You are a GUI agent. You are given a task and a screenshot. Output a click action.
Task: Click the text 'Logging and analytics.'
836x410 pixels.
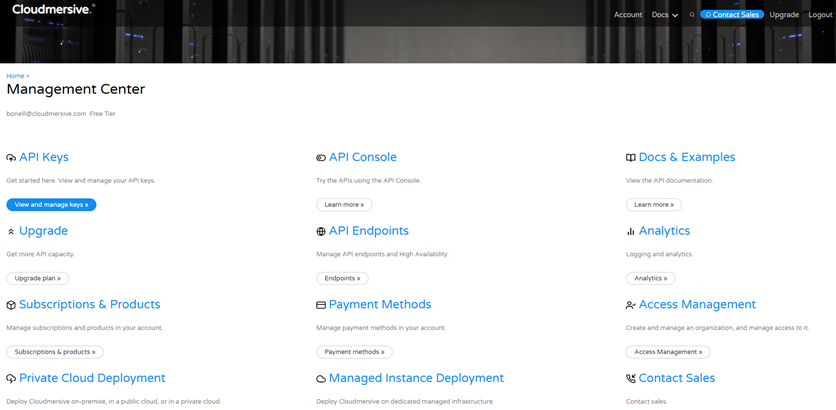[x=660, y=254]
